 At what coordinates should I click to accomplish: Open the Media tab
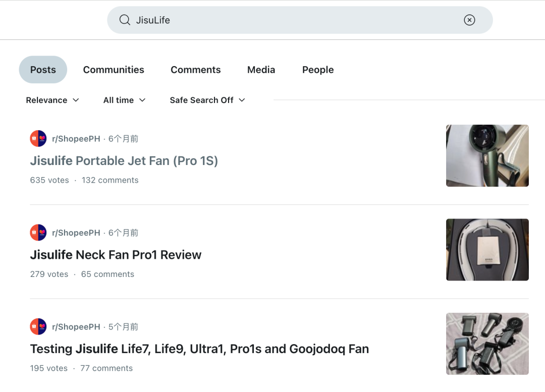(x=261, y=70)
